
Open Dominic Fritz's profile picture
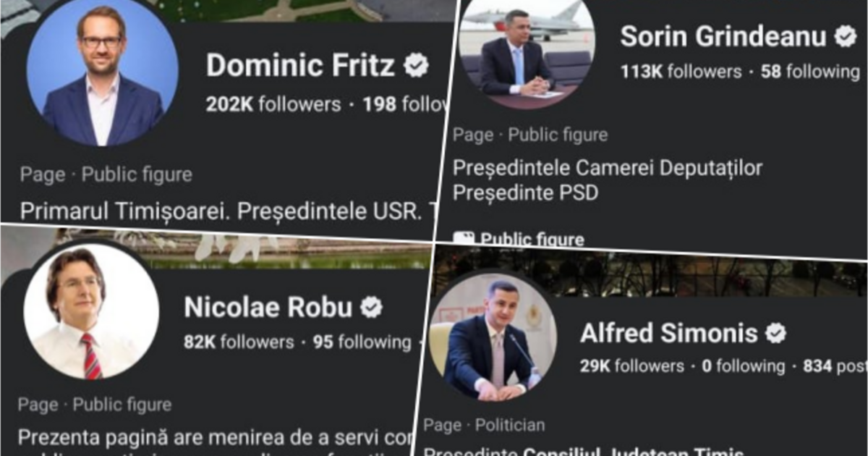(102, 77)
